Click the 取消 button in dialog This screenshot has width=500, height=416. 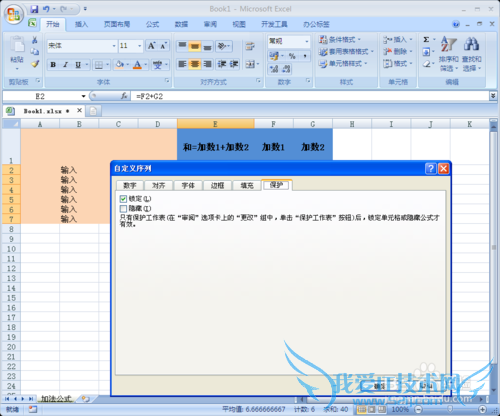coord(426,386)
